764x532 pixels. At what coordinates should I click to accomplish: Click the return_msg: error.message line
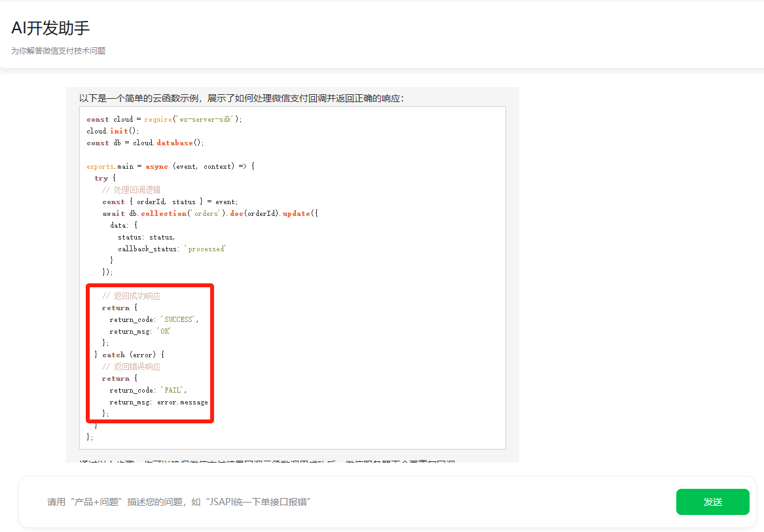[x=159, y=402]
